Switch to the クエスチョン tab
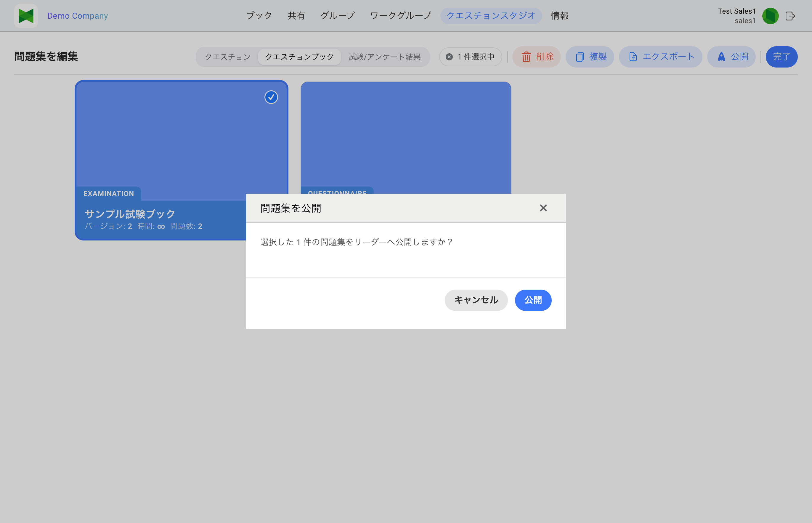The image size is (812, 523). tap(227, 57)
